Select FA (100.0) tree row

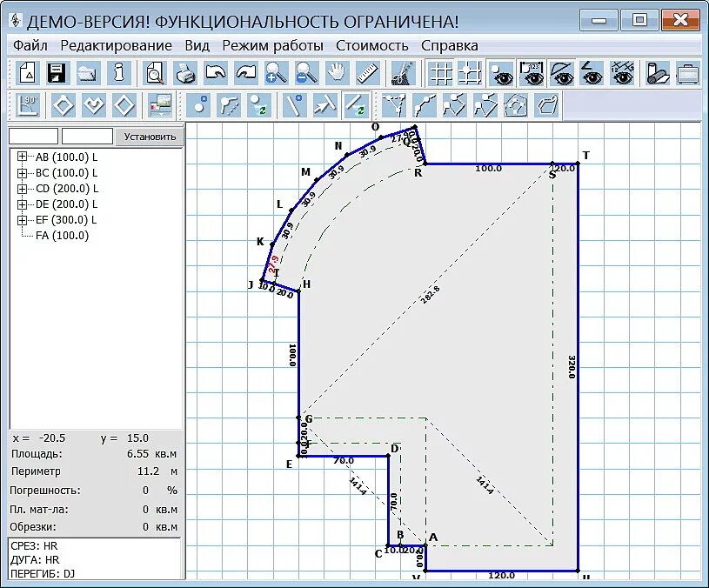(62, 236)
